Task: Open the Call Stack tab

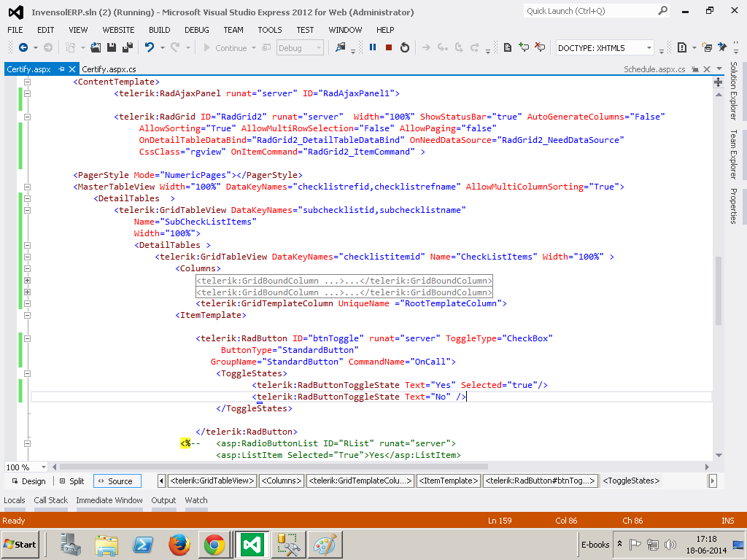Action: [50, 500]
